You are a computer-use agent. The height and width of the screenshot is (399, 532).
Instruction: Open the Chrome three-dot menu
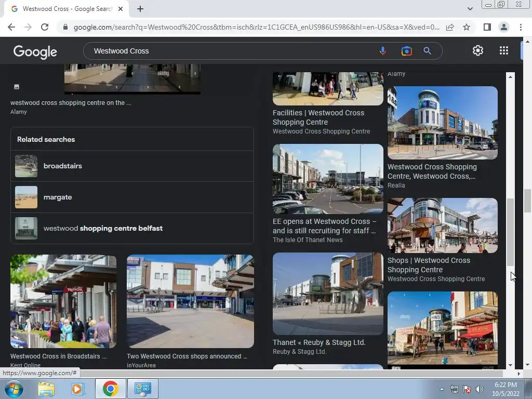(x=521, y=27)
